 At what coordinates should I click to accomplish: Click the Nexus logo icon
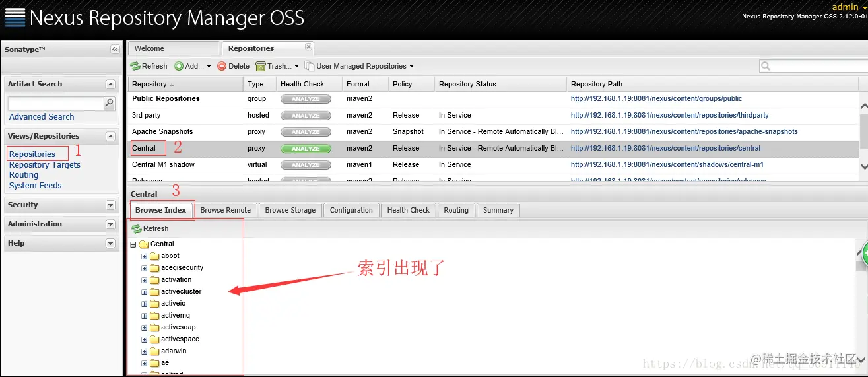click(15, 17)
